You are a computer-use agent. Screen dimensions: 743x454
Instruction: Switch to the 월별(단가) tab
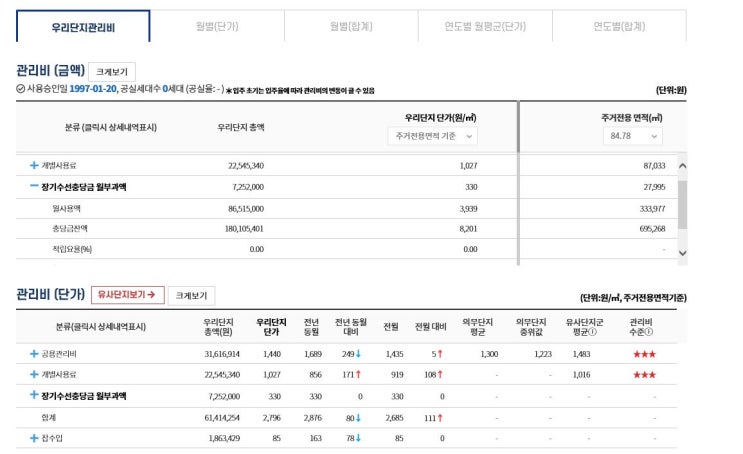tap(217, 27)
